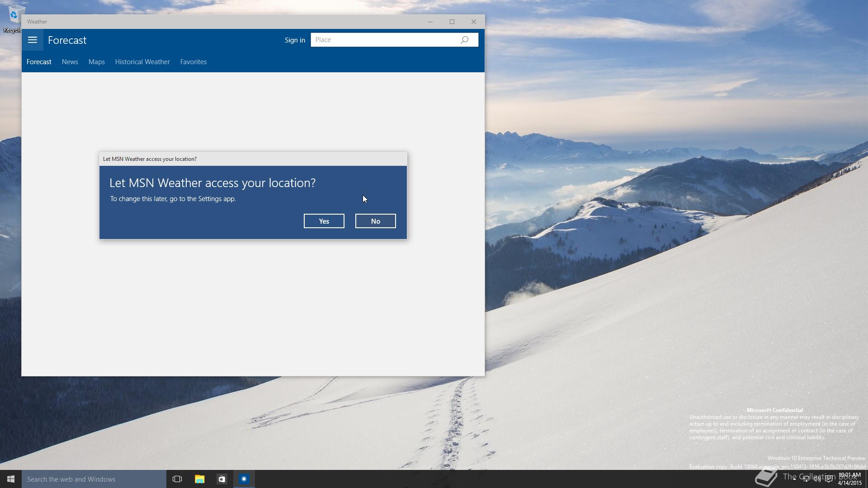
Task: Close the Weather window
Action: tap(474, 22)
